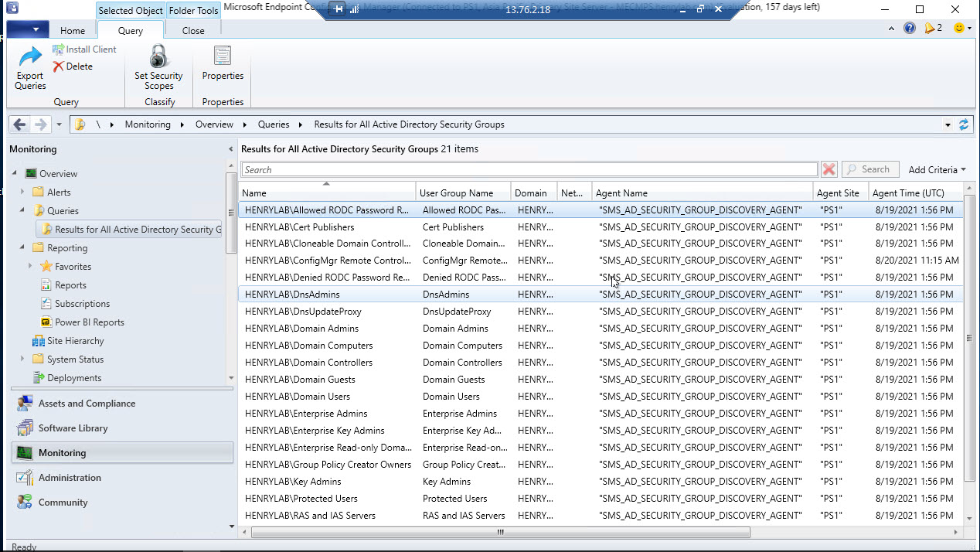Click the Export Queries icon

click(x=30, y=58)
